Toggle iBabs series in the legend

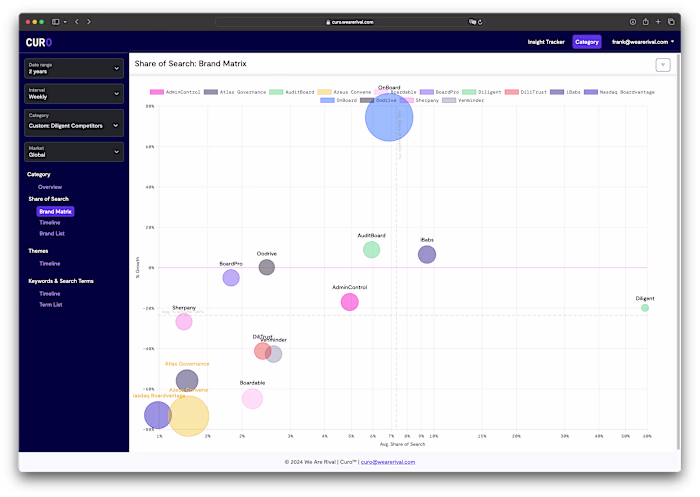tap(565, 92)
